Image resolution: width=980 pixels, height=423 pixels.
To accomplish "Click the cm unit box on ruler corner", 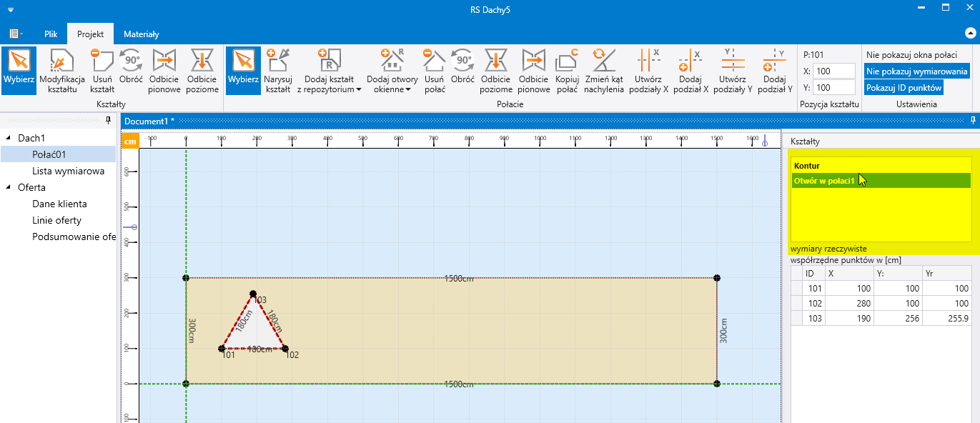I will click(129, 141).
